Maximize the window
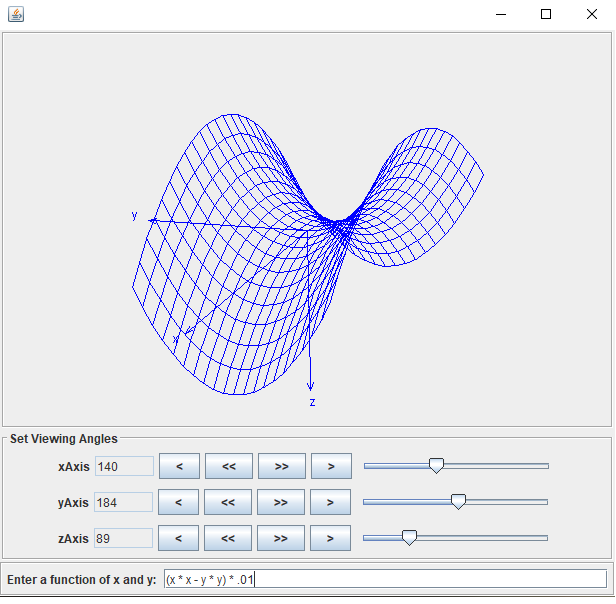 pos(546,15)
